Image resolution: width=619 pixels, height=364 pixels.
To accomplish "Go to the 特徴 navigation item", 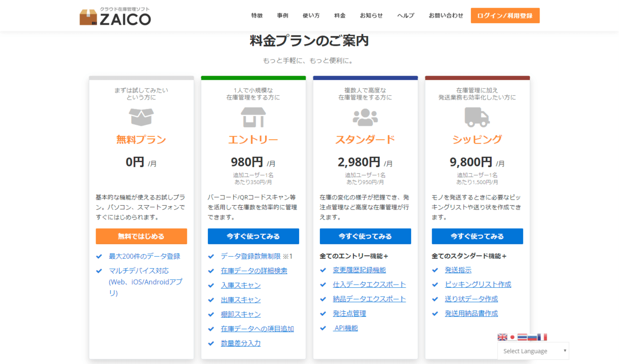I will point(257,15).
